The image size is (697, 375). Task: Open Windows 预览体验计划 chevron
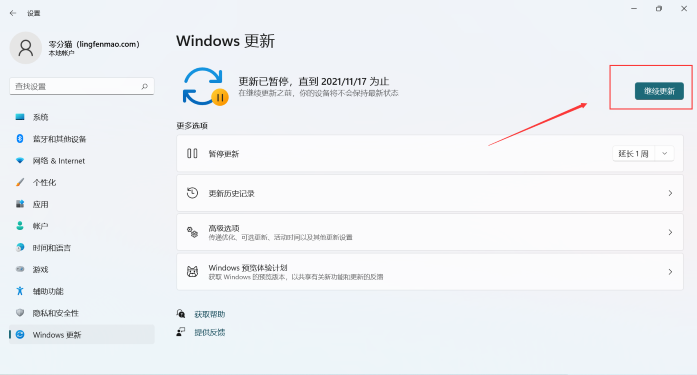pyautogui.click(x=670, y=272)
